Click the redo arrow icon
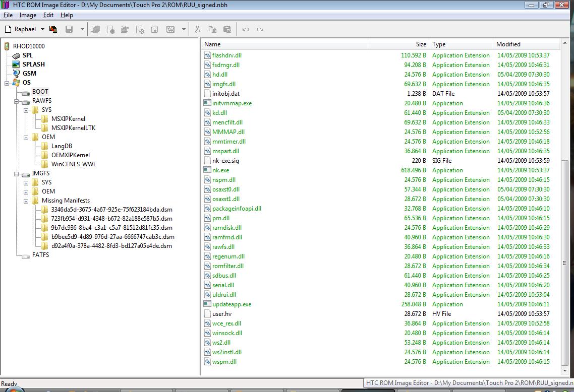The height and width of the screenshot is (392, 574). [260, 29]
